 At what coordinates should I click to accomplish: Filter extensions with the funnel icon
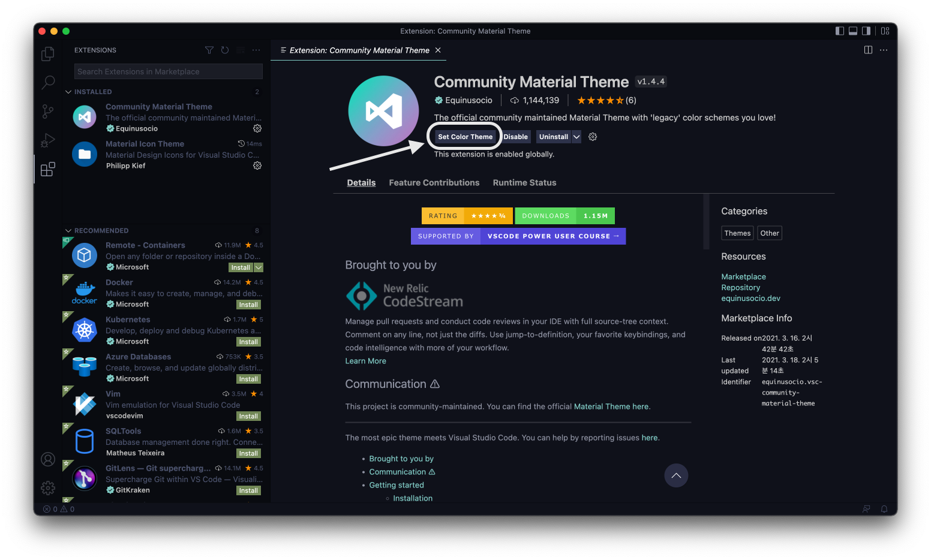tap(209, 50)
